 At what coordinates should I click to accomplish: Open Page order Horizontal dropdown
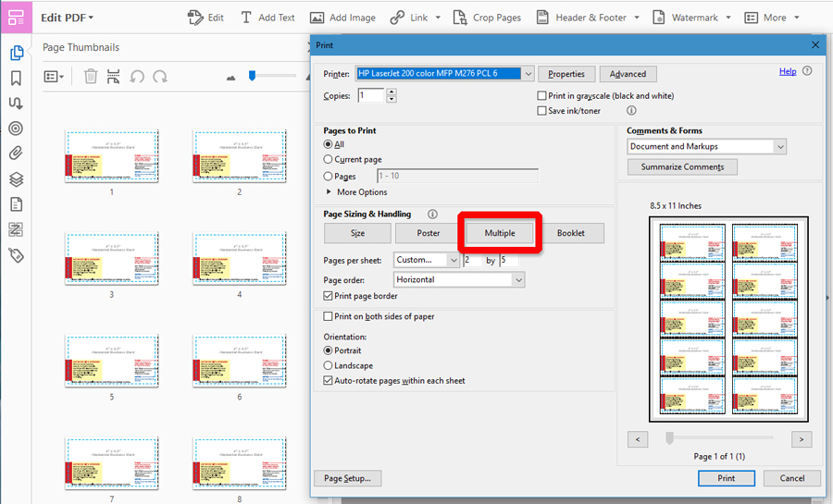click(459, 279)
